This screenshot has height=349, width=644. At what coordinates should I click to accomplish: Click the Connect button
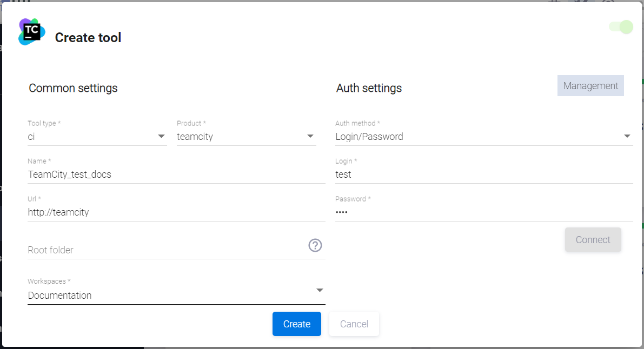[593, 240]
